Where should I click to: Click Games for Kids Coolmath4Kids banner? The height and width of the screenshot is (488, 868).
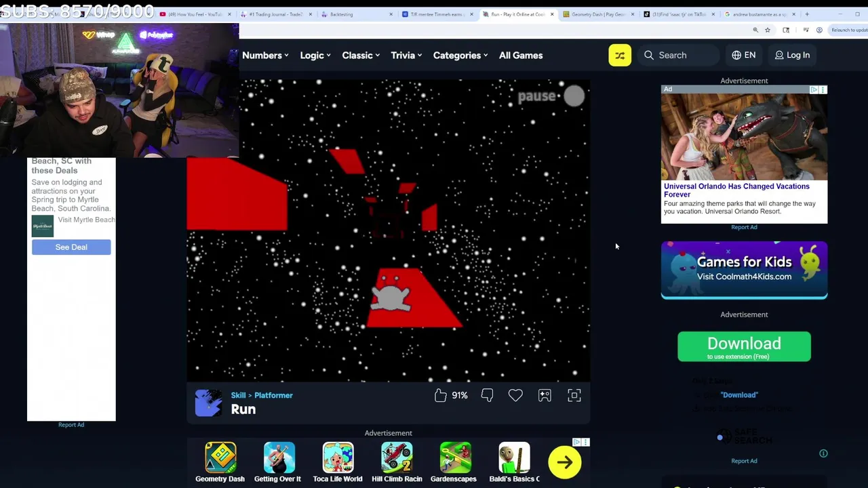pyautogui.click(x=744, y=270)
